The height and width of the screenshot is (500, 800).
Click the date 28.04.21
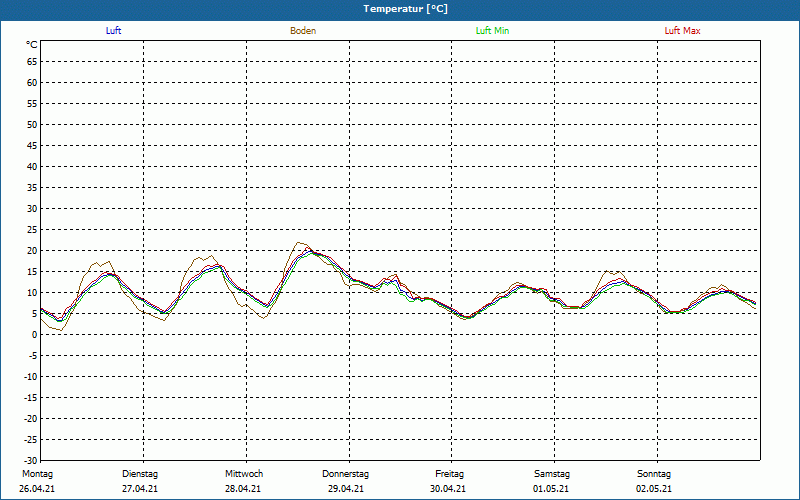[x=243, y=489]
